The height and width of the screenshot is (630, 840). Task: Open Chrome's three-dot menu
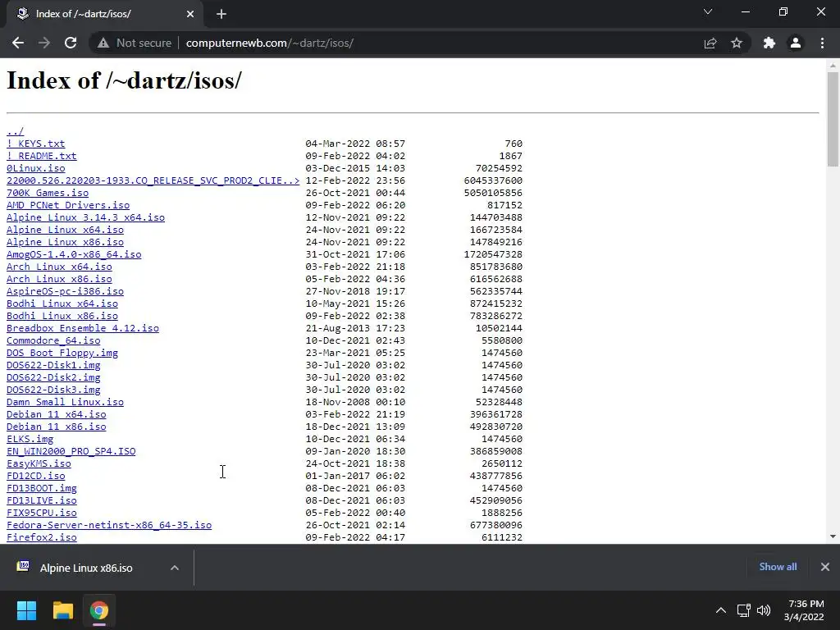coord(822,43)
